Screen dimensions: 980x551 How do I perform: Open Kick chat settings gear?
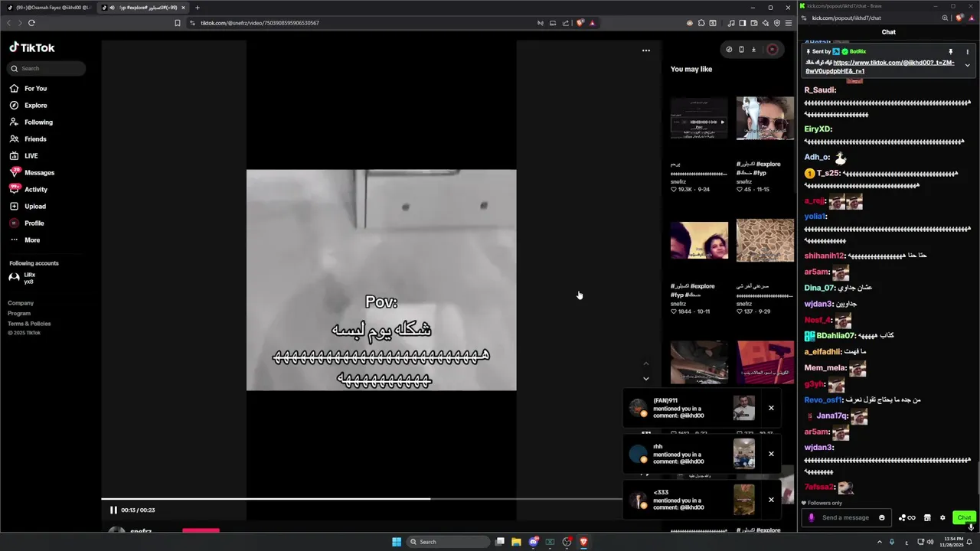pyautogui.click(x=942, y=517)
